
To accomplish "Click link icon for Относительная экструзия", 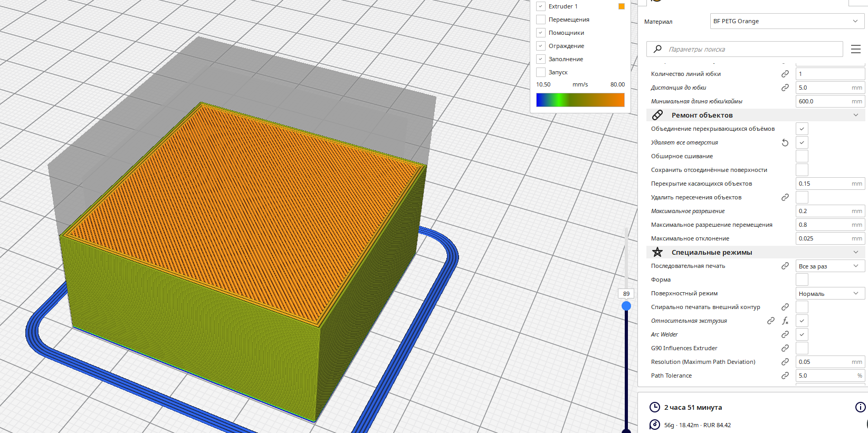I will point(771,321).
